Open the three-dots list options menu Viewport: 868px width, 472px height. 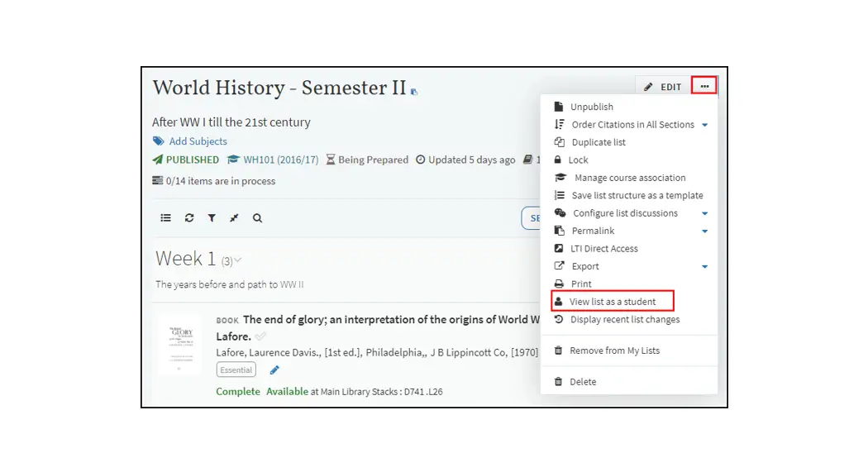click(x=703, y=86)
